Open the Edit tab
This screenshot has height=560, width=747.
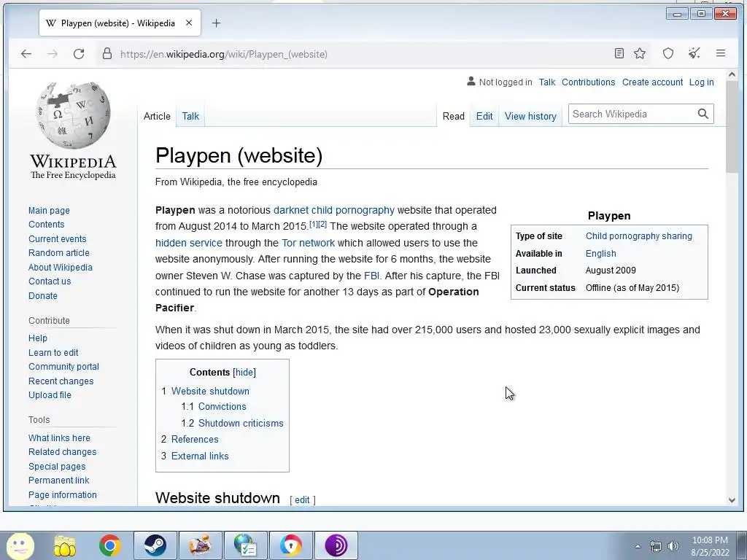(x=484, y=116)
